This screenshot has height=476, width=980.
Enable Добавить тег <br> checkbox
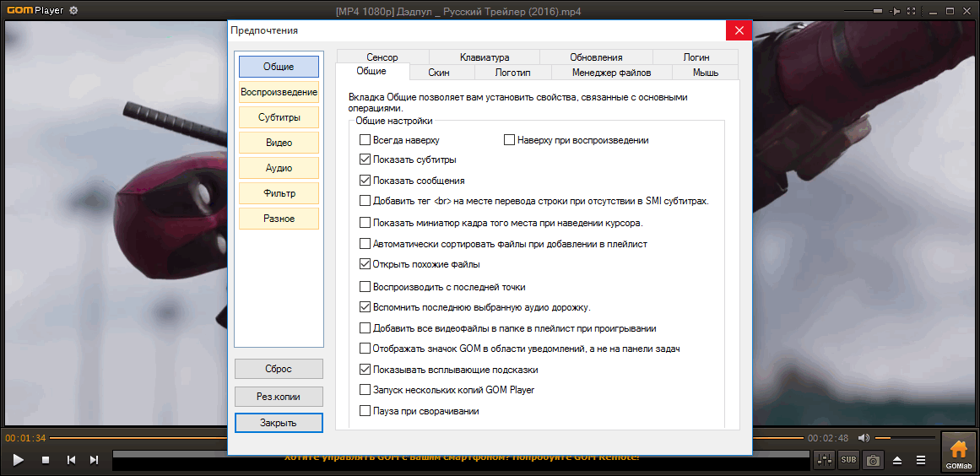point(365,201)
